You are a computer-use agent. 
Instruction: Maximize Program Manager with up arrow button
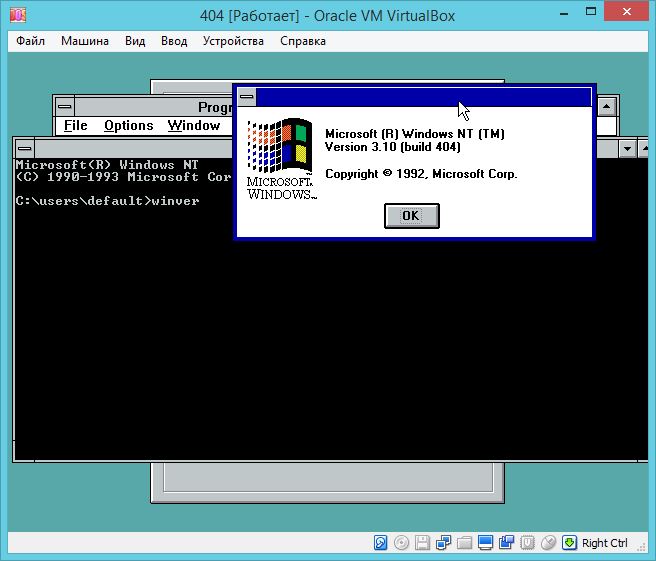[606, 106]
